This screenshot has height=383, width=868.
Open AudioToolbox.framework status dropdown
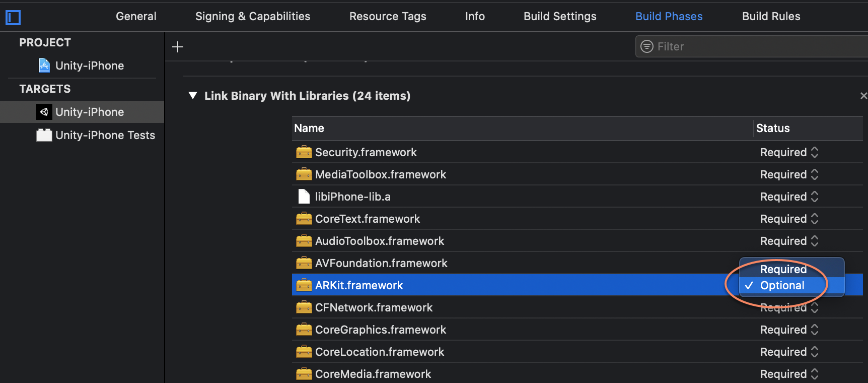789,241
